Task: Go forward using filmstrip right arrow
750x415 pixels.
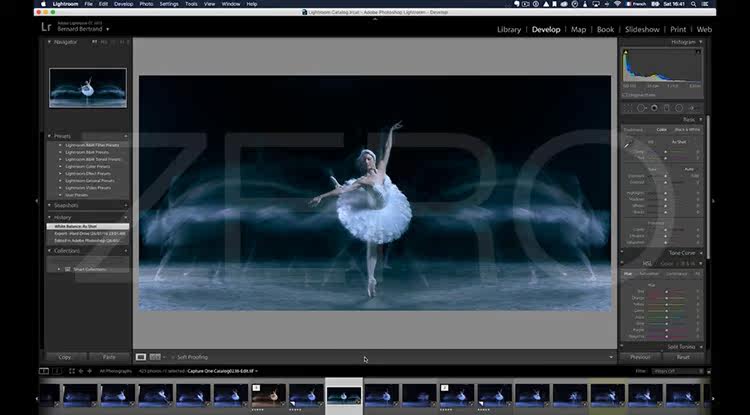Action: click(x=89, y=371)
